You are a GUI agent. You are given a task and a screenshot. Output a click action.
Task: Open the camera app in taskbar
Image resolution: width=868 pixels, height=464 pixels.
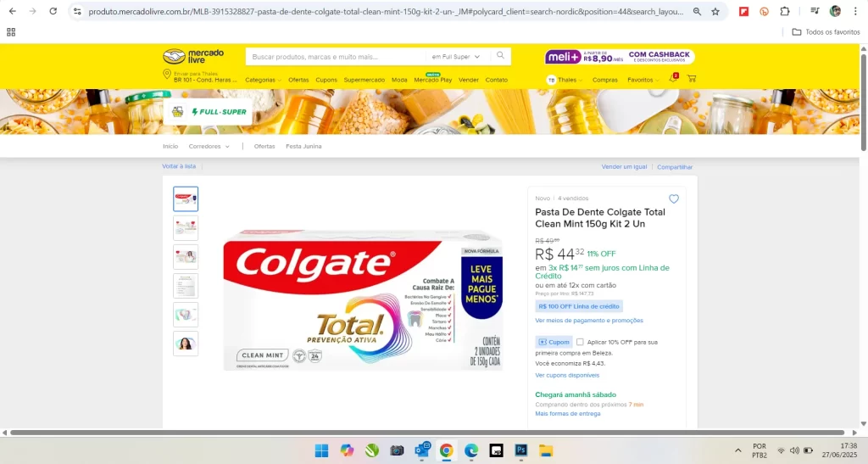click(397, 450)
